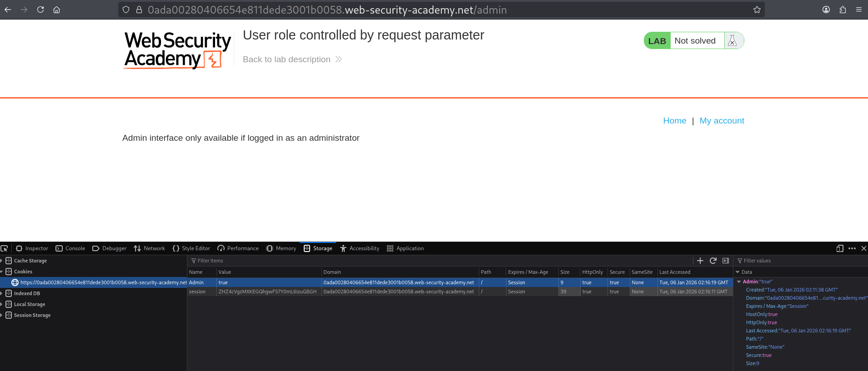
Task: Open the Application tab
Action: tap(405, 248)
